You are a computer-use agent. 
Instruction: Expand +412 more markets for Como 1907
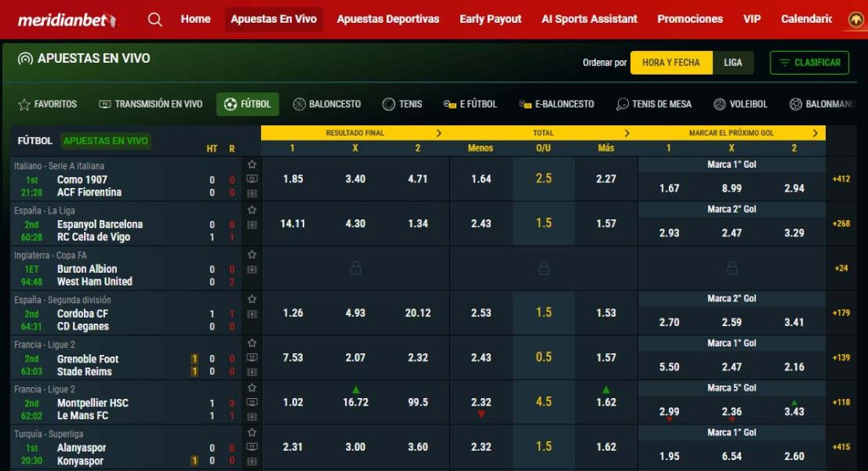coord(841,179)
